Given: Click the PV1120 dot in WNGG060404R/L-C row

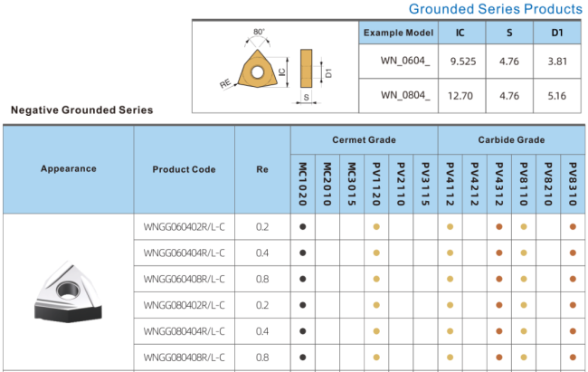Looking at the screenshot, I should (376, 253).
